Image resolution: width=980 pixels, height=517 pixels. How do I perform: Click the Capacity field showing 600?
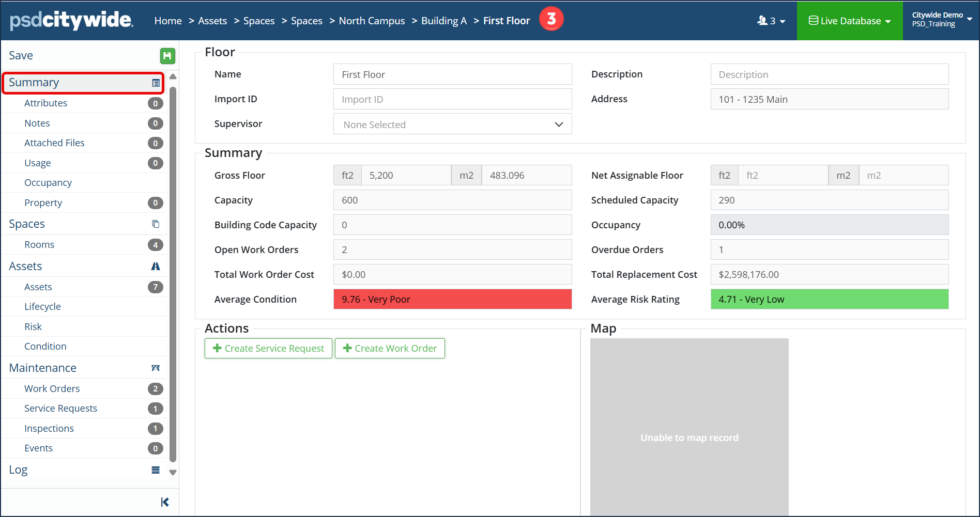coord(453,200)
